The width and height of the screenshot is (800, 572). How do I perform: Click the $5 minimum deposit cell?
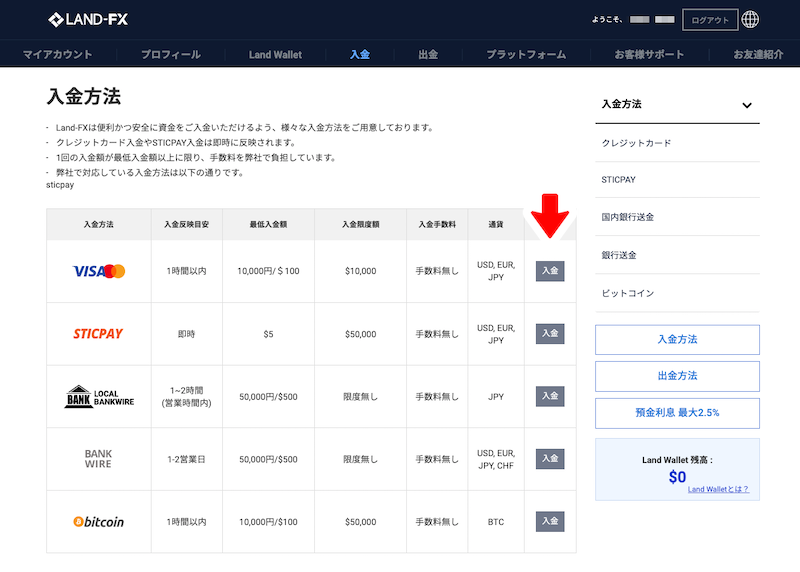click(268, 334)
